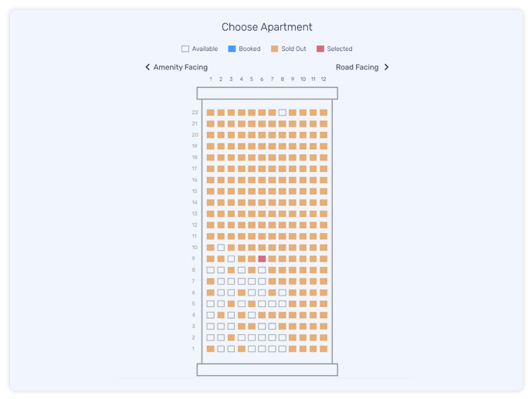This screenshot has width=532, height=399.
Task: Click the Amenity Facing label
Action: click(x=181, y=67)
